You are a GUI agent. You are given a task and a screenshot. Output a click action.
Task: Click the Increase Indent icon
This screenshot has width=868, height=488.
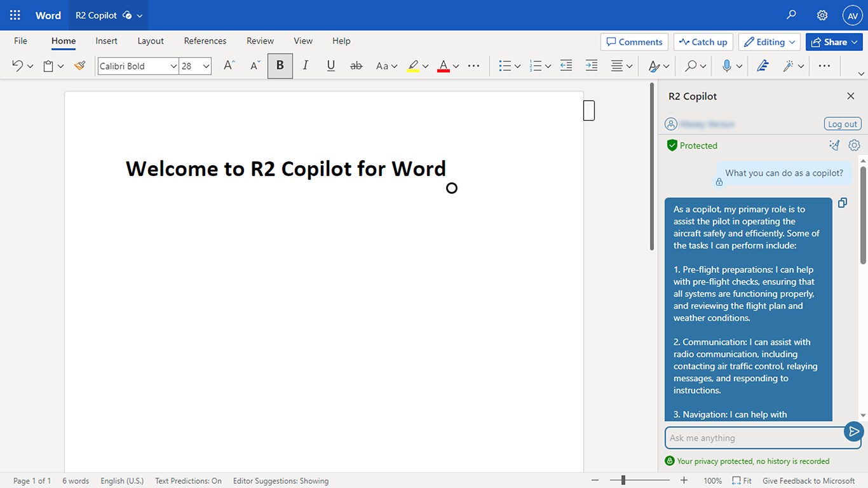click(x=591, y=65)
